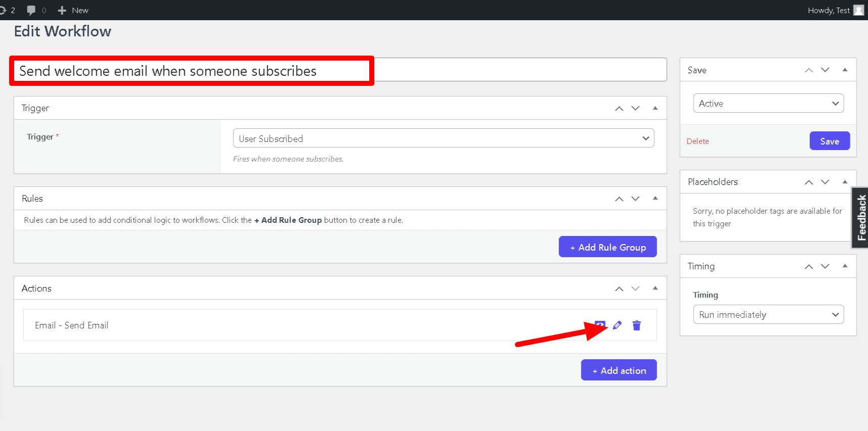This screenshot has height=431, width=868.
Task: Move the Rules panel up
Action: 619,199
